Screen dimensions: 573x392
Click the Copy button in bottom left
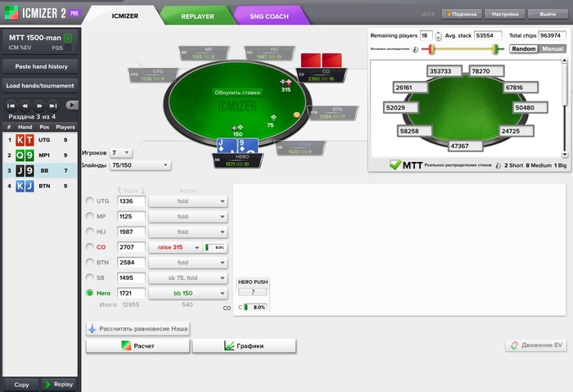pyautogui.click(x=21, y=385)
